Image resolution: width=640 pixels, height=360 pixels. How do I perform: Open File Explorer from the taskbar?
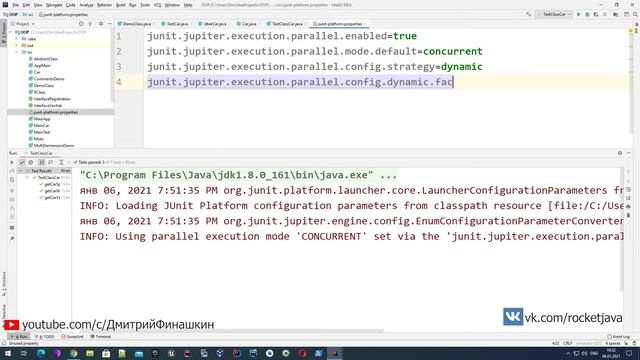point(90,353)
